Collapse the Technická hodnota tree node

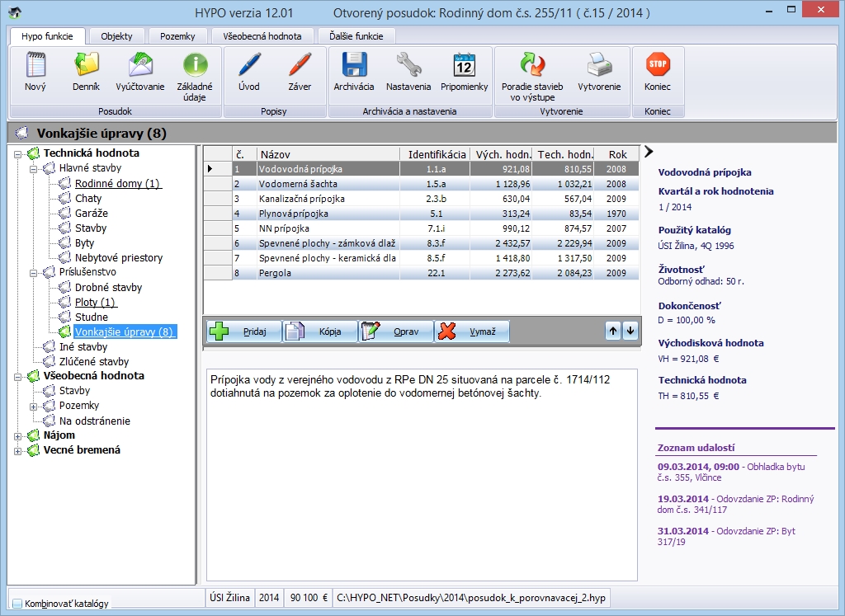click(18, 153)
